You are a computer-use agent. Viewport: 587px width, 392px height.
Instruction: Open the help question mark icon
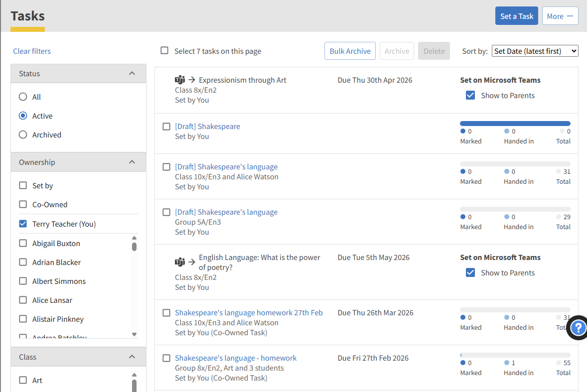(x=578, y=328)
